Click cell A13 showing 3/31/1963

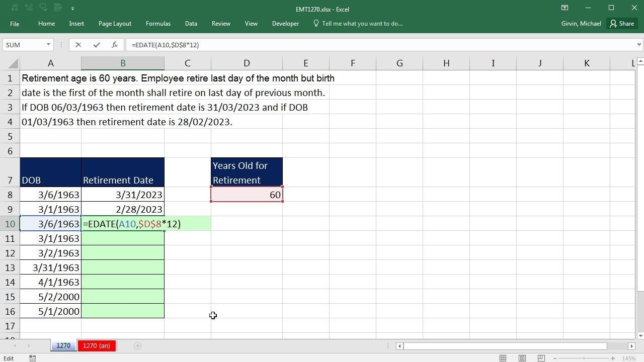[51, 267]
